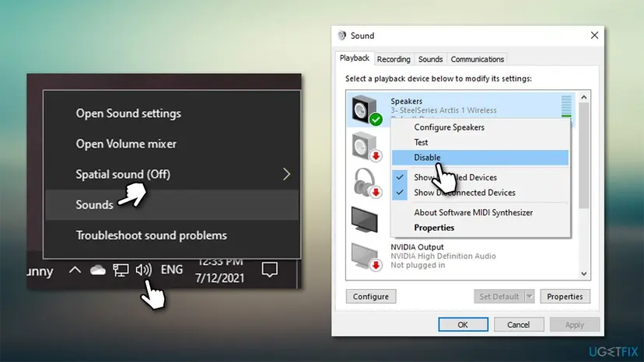Select the black monitor device icon
The width and height of the screenshot is (644, 362).
pyautogui.click(x=364, y=219)
